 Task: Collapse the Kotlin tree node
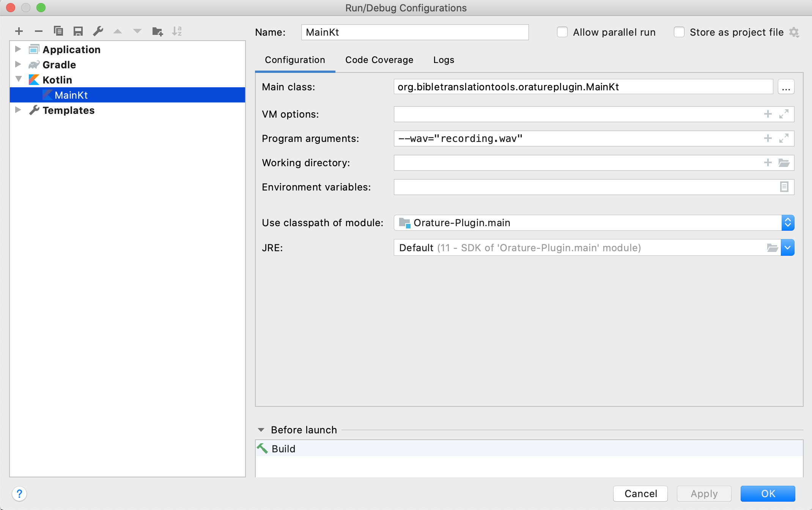[18, 79]
